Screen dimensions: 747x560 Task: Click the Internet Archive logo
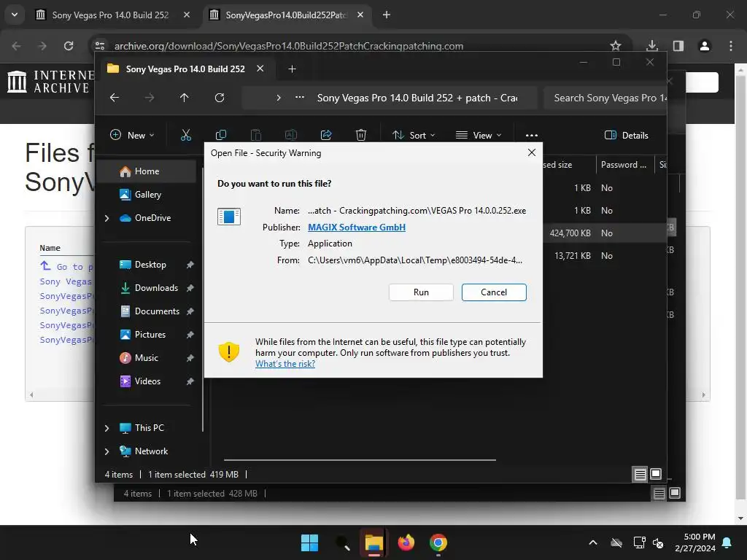click(x=50, y=82)
